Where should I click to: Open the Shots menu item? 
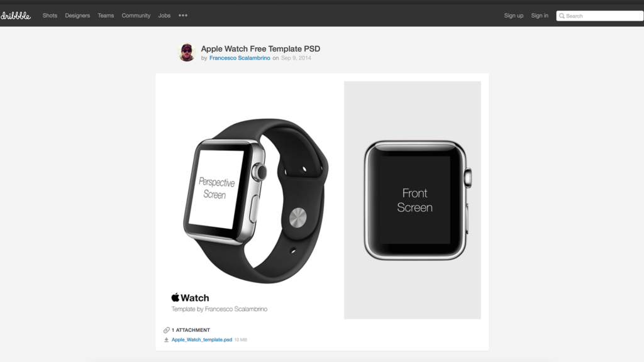coord(50,16)
